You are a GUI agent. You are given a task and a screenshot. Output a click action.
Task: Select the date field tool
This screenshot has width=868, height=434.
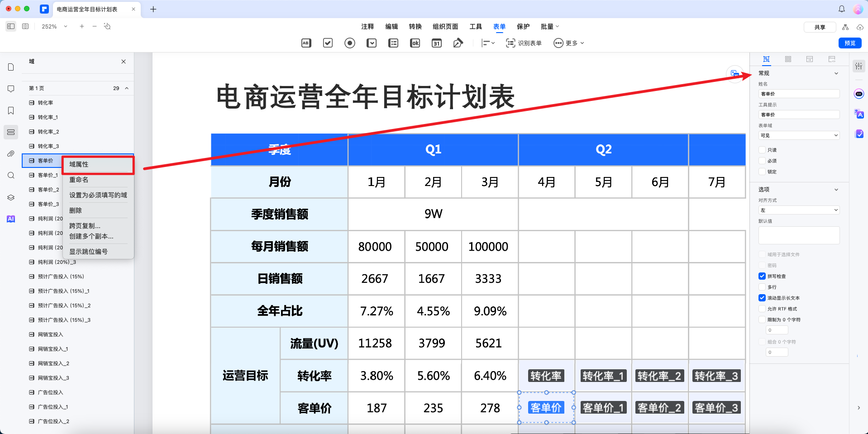pos(436,43)
